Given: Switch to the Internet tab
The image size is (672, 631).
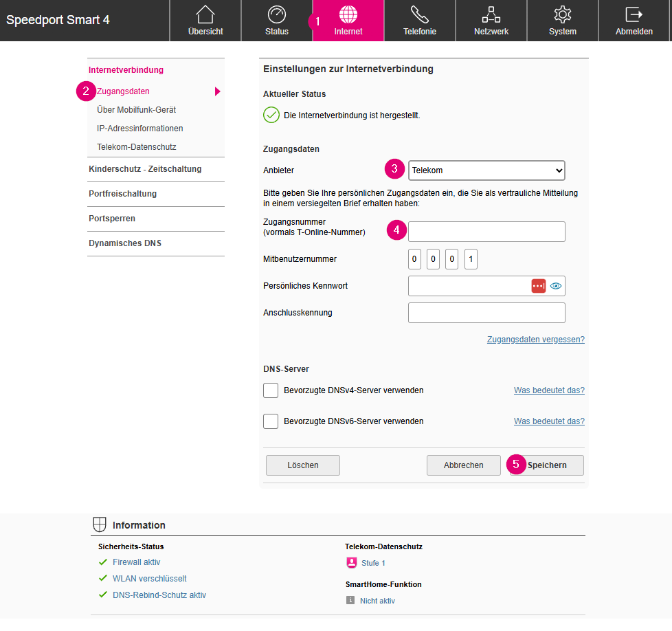Looking at the screenshot, I should pyautogui.click(x=348, y=21).
